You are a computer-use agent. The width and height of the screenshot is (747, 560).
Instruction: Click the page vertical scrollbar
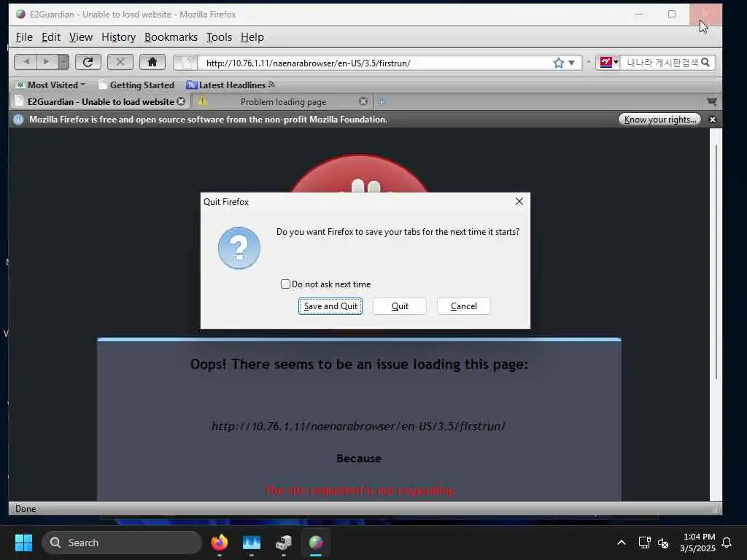pos(716,262)
